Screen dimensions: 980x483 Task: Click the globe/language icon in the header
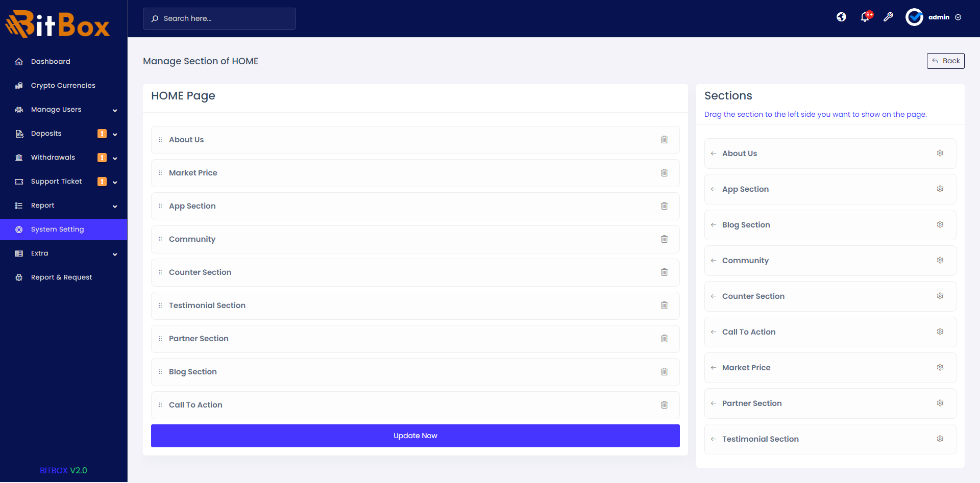coord(841,17)
